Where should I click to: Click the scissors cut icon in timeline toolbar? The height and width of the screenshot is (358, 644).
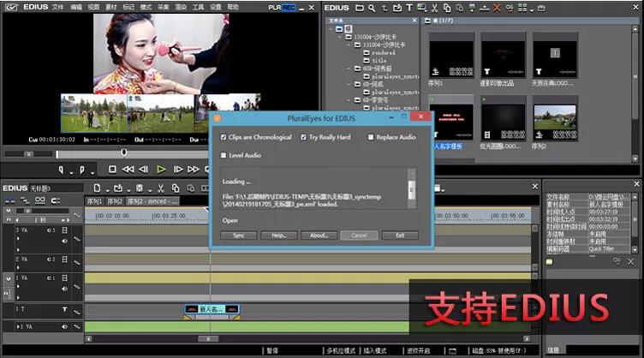(x=161, y=188)
